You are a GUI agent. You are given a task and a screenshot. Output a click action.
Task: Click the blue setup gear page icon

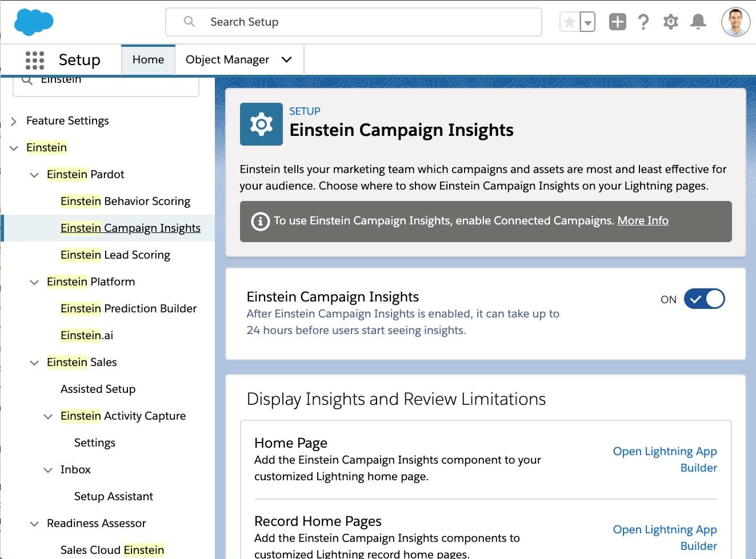pos(261,124)
